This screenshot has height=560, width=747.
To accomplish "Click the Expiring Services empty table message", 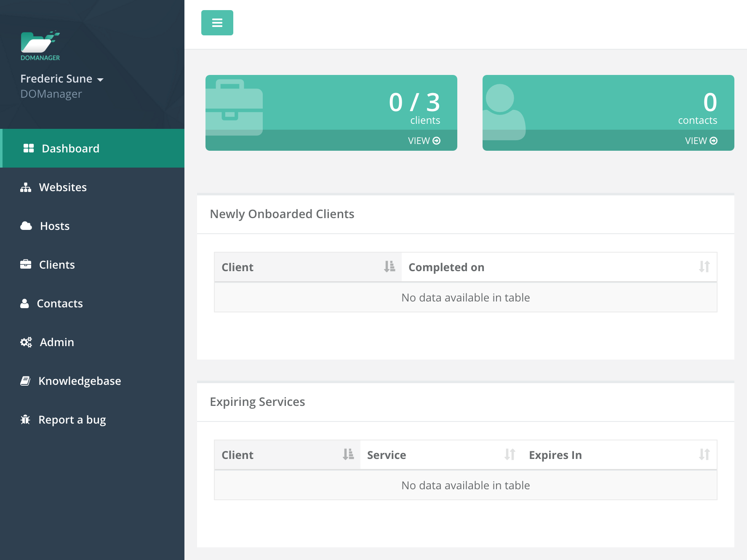I will point(466,485).
